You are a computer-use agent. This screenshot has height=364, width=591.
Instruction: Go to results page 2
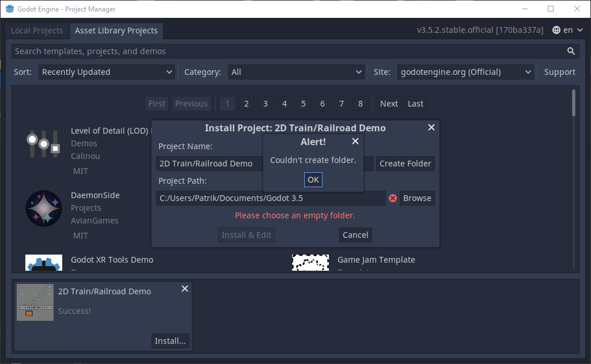(x=247, y=104)
